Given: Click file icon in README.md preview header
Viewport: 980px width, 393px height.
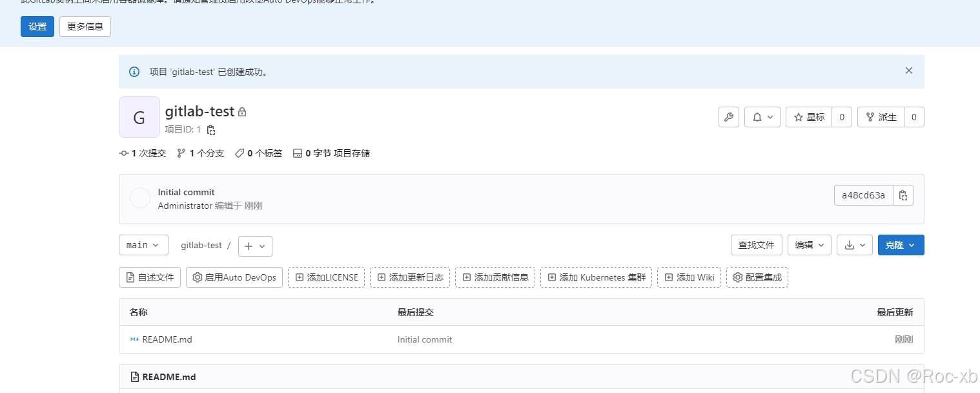Looking at the screenshot, I should point(135,377).
